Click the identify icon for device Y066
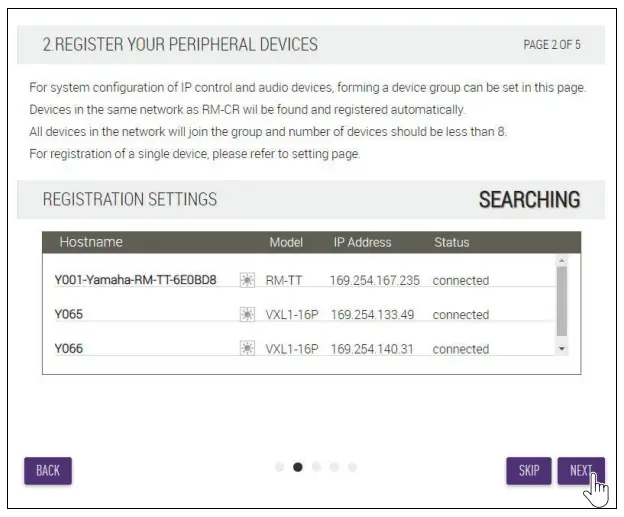624x517 pixels. pos(247,349)
